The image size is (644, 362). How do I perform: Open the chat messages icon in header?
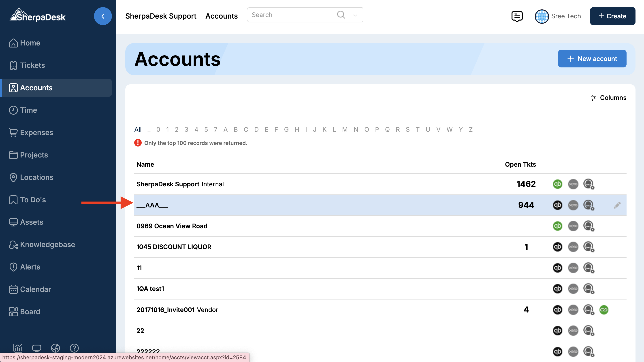point(517,16)
